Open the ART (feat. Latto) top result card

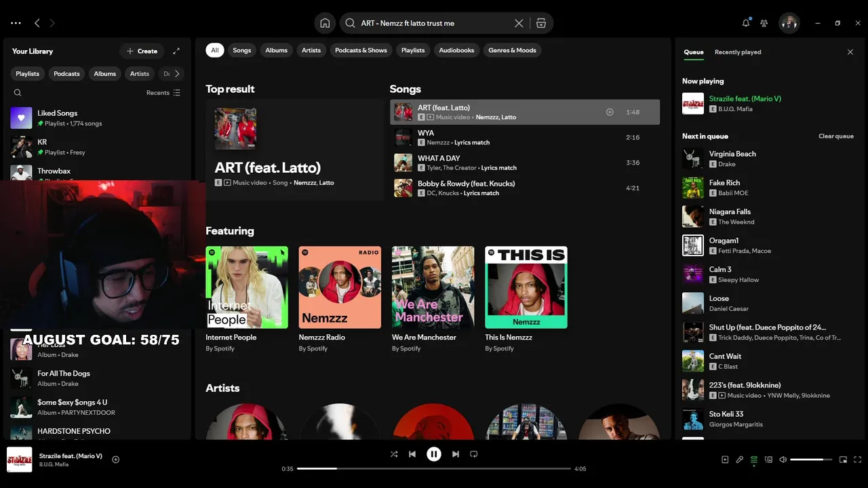[294, 150]
